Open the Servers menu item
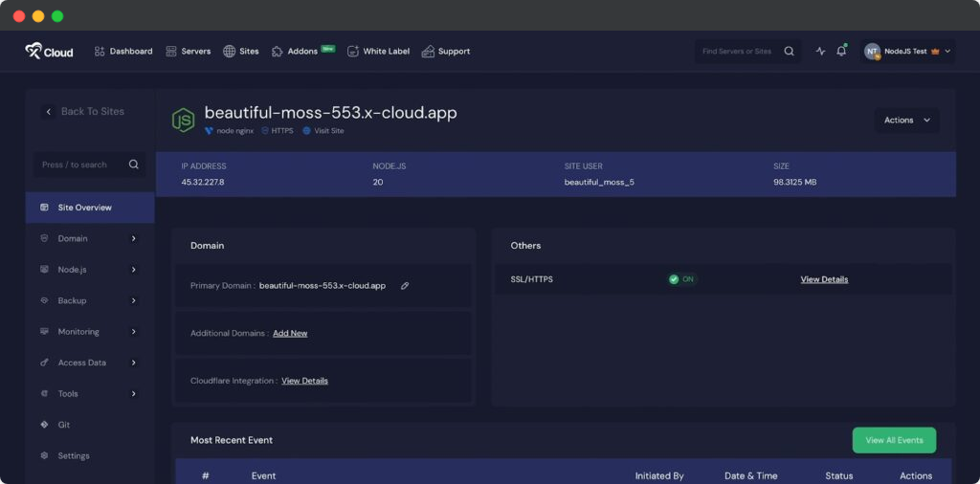 (x=188, y=52)
